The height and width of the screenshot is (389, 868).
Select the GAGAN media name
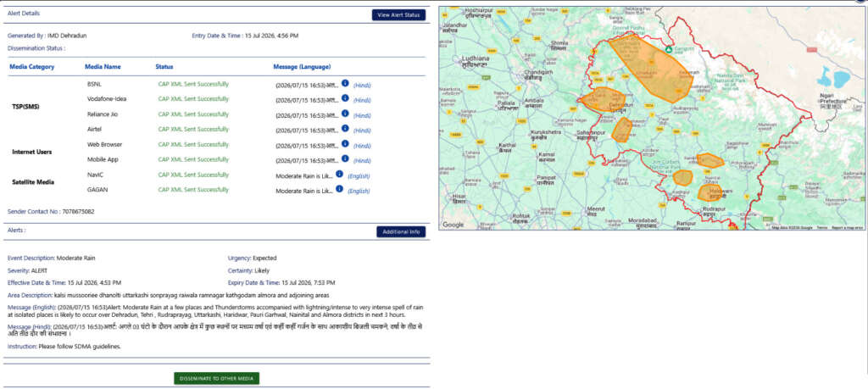tap(97, 189)
